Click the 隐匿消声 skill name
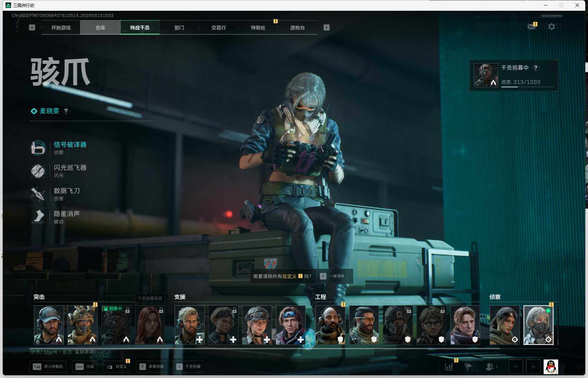The width and height of the screenshot is (588, 378). tap(67, 214)
